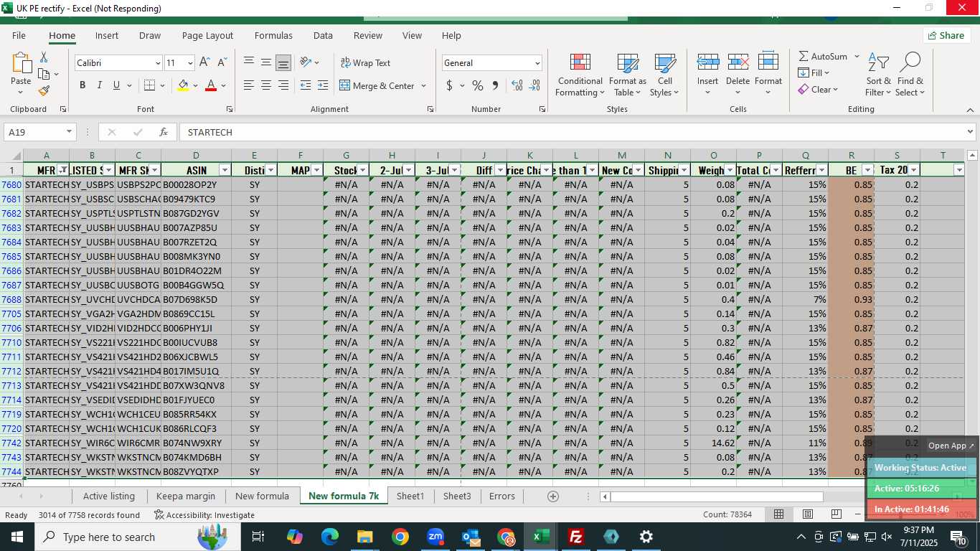Screen dimensions: 980x551
Task: Switch to the Insert tab
Action: (x=107, y=35)
